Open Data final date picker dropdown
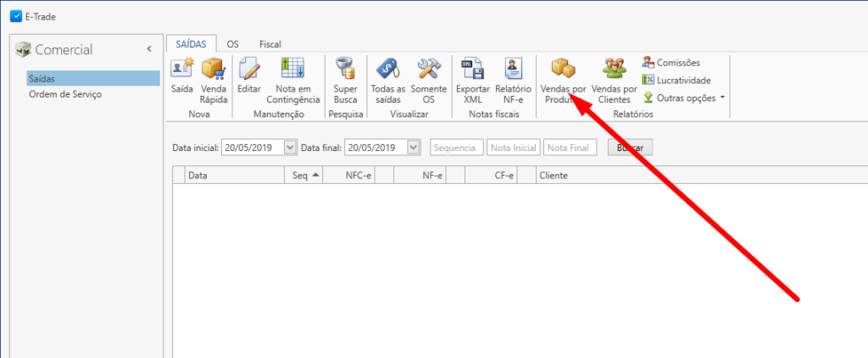Image resolution: width=868 pixels, height=358 pixels. [x=414, y=148]
